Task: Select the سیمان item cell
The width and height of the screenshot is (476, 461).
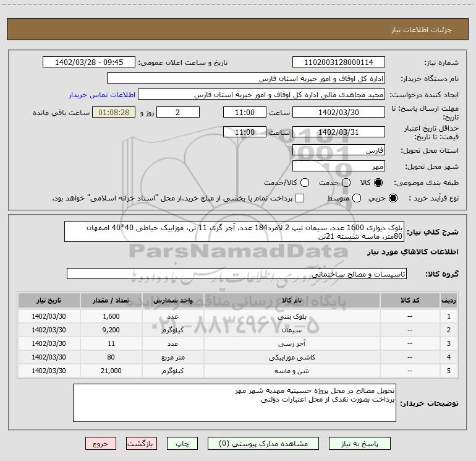Action: point(292,330)
